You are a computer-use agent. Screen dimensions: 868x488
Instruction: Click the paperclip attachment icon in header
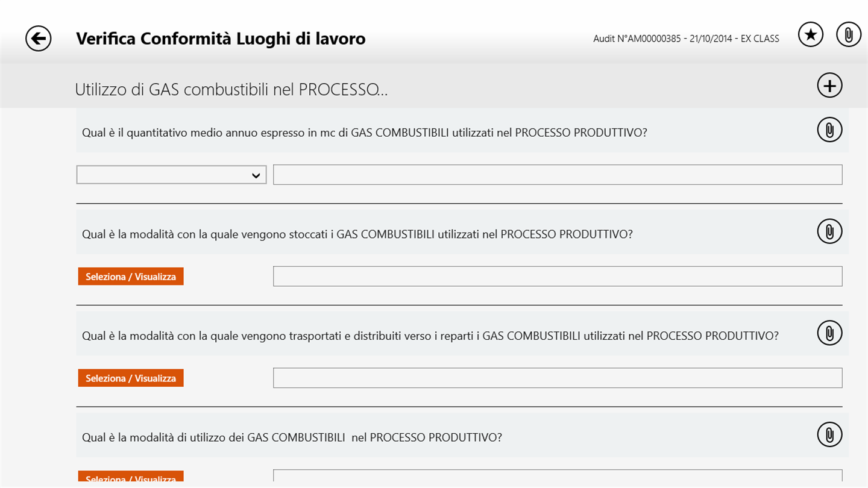click(x=849, y=35)
